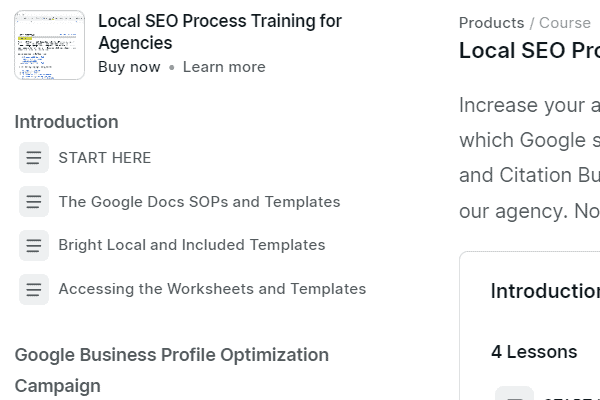Click the icon beside Bright Local lesson
This screenshot has height=400, width=600.
point(34,245)
